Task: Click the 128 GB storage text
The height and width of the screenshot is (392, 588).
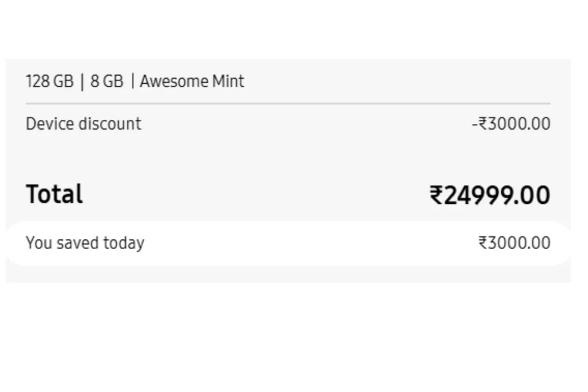Action: coord(49,81)
